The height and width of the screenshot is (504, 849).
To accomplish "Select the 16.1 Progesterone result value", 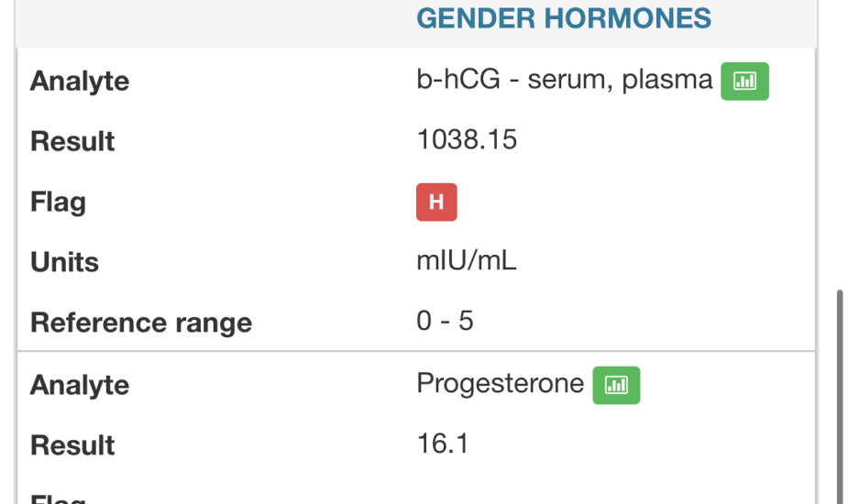I will click(443, 444).
